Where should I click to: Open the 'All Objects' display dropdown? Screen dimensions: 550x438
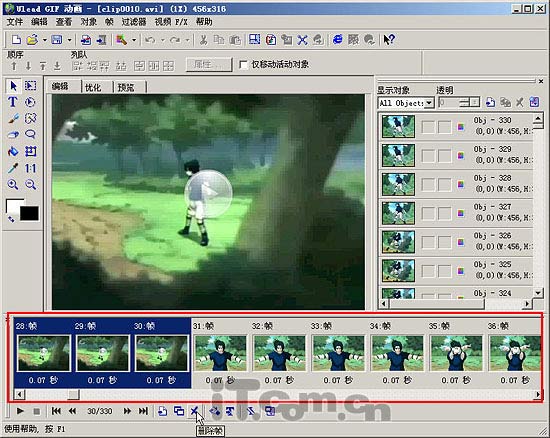429,103
